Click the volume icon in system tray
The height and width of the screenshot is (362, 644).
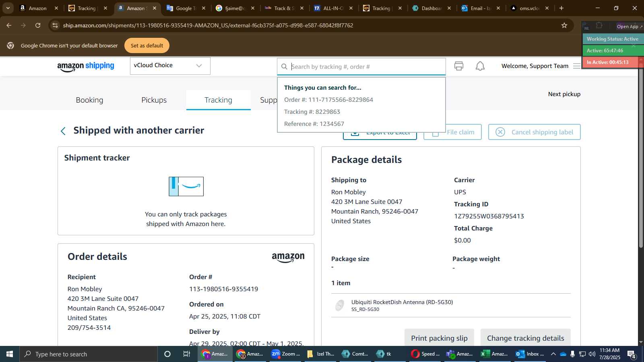[x=592, y=354]
